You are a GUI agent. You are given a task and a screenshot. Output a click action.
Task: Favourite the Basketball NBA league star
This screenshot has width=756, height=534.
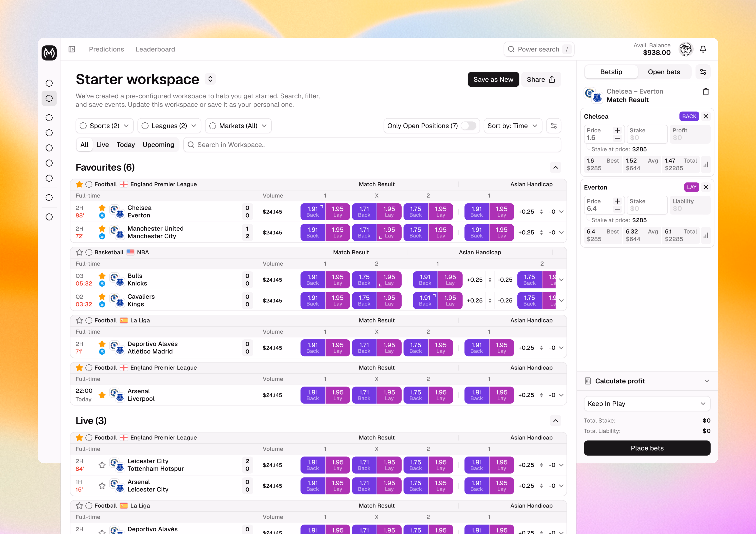pos(79,252)
